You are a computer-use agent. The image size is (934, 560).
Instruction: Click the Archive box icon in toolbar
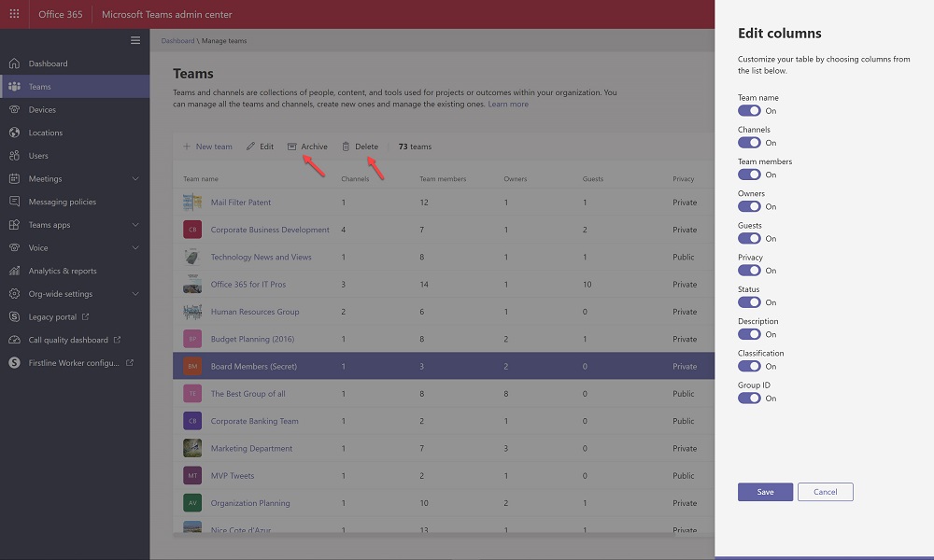coord(291,147)
